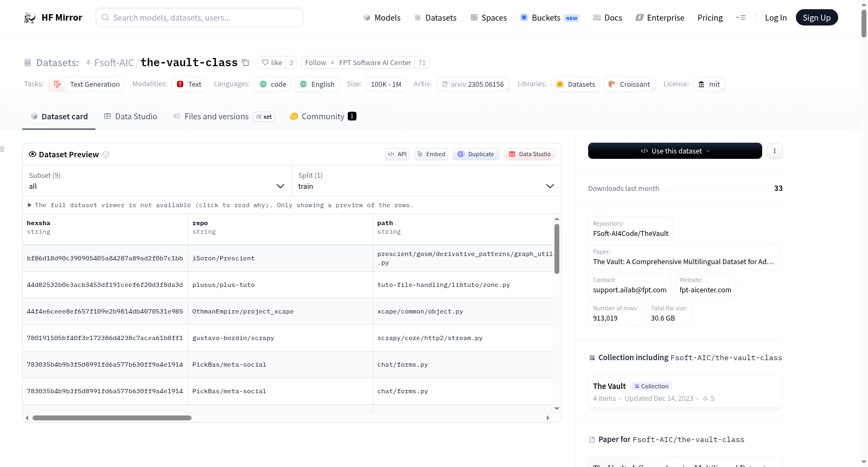Open the Community tab

tap(323, 117)
